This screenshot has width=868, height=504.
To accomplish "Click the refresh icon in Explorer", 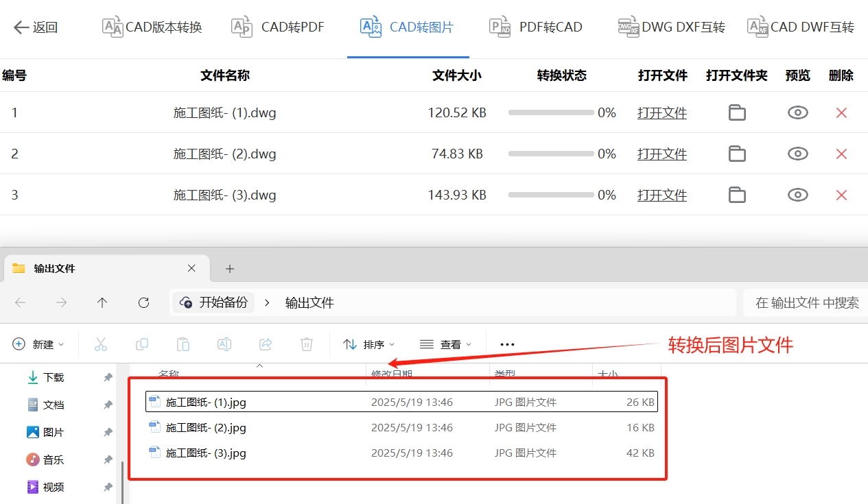I will point(143,302).
